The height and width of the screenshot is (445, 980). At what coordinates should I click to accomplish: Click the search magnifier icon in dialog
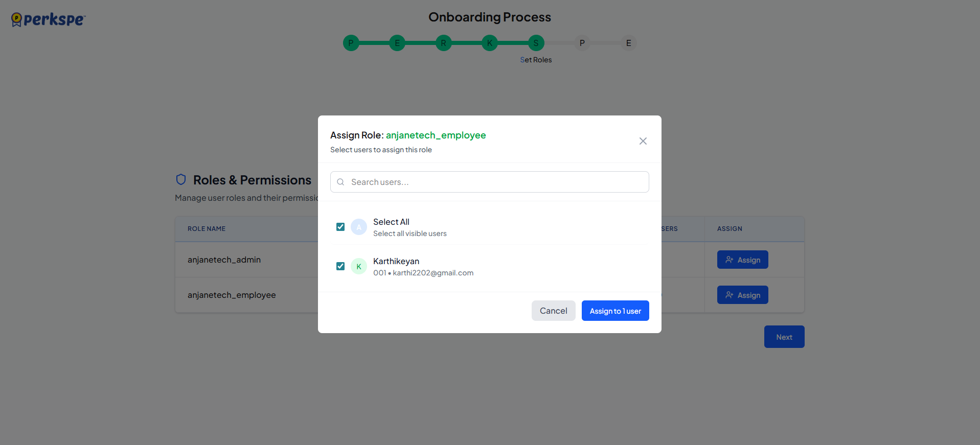[340, 182]
